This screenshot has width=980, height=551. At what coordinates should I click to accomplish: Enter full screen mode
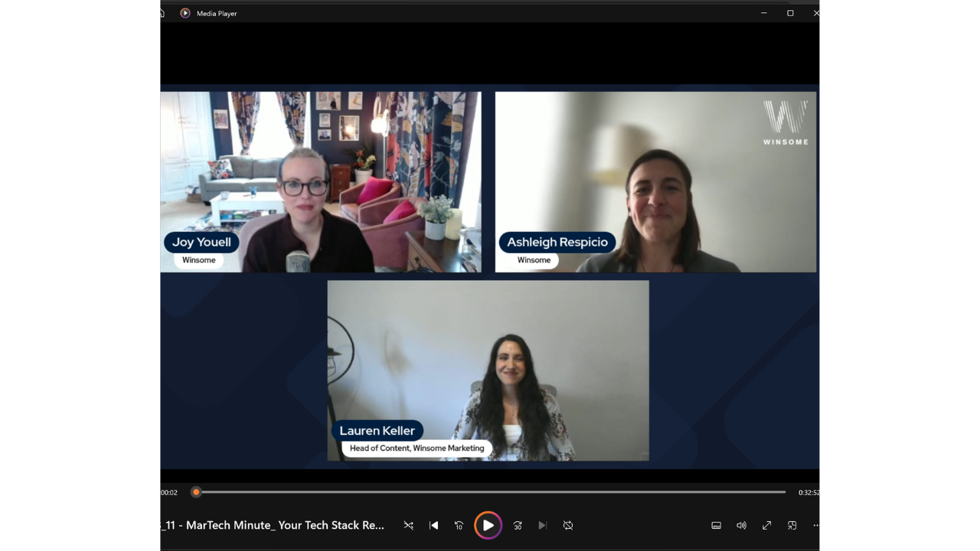coord(766,526)
